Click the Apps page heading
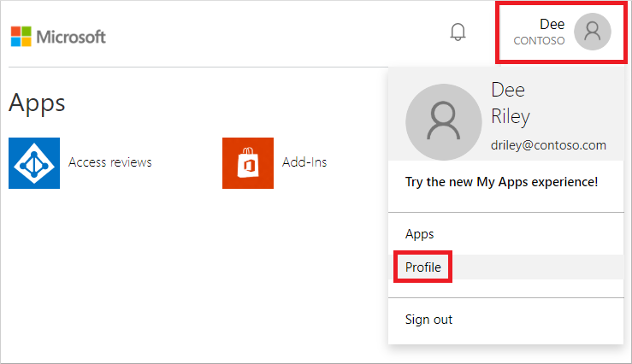 coord(37,103)
